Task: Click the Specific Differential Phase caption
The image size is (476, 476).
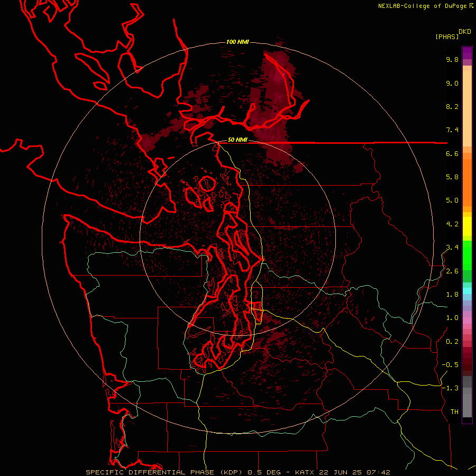Action: pyautogui.click(x=237, y=472)
